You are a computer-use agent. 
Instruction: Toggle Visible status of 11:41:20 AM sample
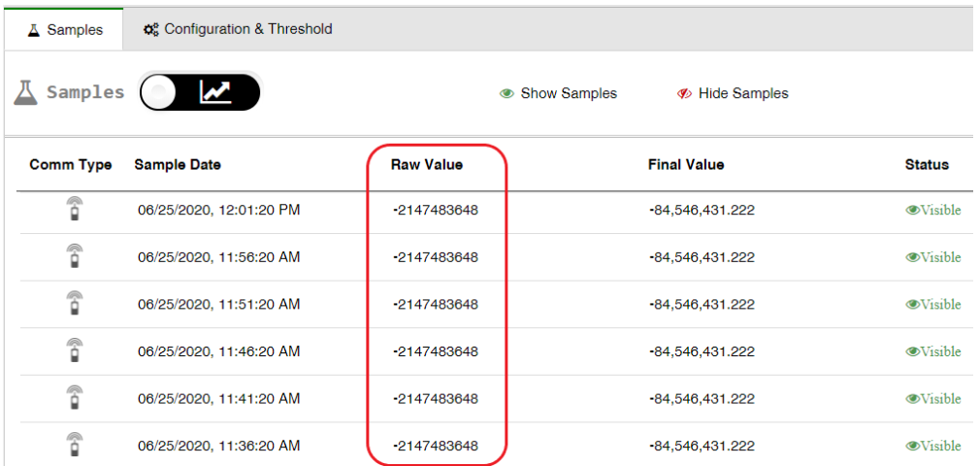coord(933,398)
